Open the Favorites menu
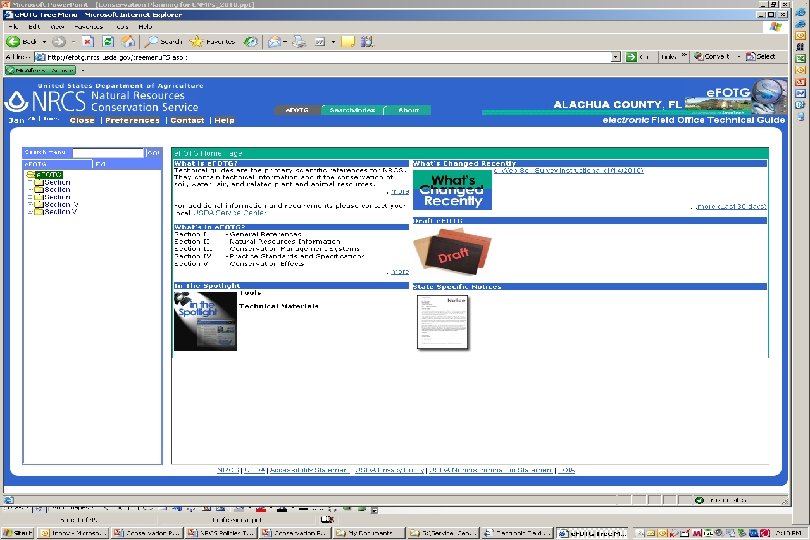 pyautogui.click(x=89, y=27)
